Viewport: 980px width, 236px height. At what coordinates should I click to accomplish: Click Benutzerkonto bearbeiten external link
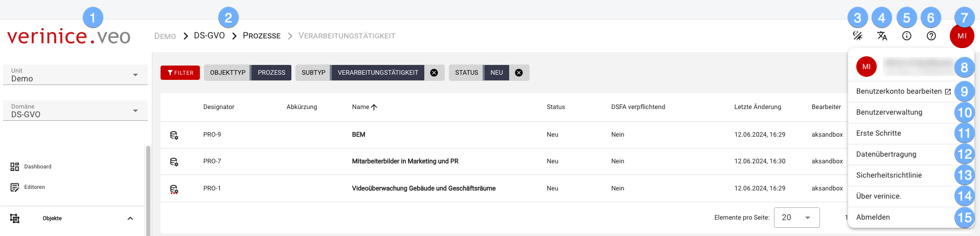(903, 91)
